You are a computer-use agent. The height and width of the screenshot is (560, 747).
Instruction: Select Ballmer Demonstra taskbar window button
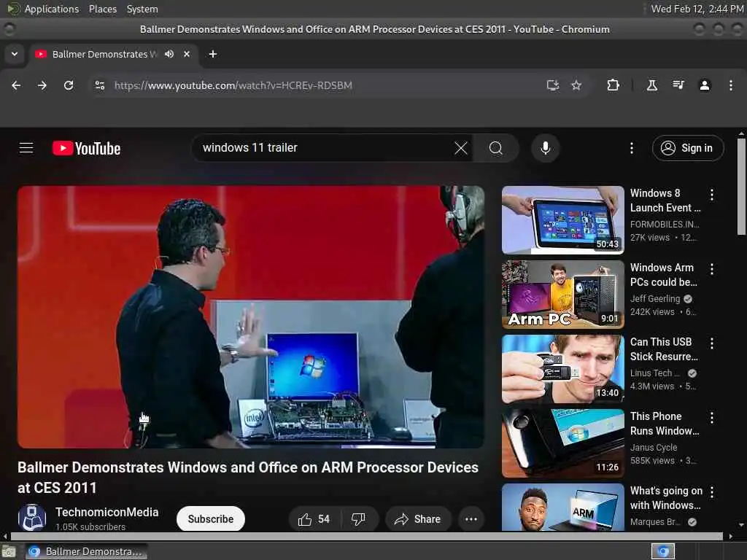(86, 551)
